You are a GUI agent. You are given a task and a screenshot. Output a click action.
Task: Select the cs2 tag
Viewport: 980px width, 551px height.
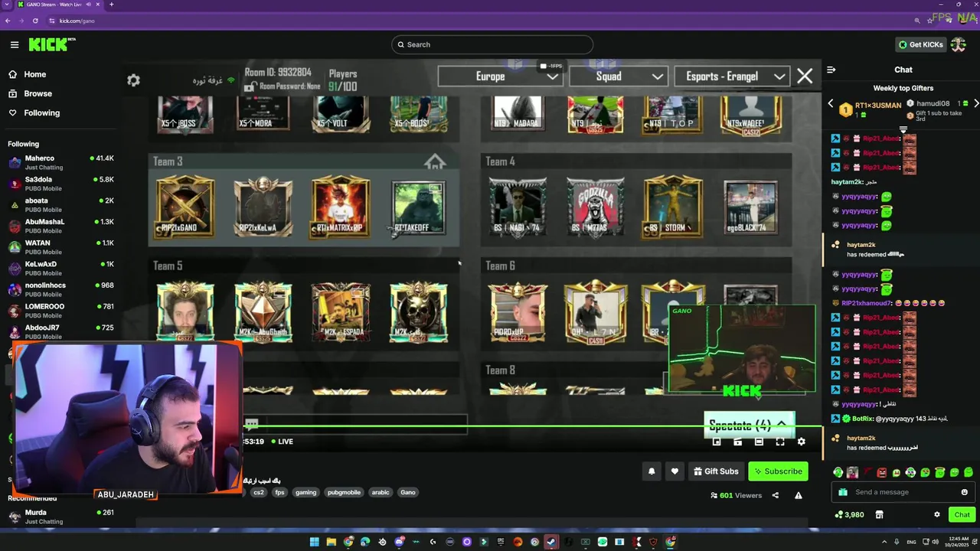pyautogui.click(x=259, y=492)
